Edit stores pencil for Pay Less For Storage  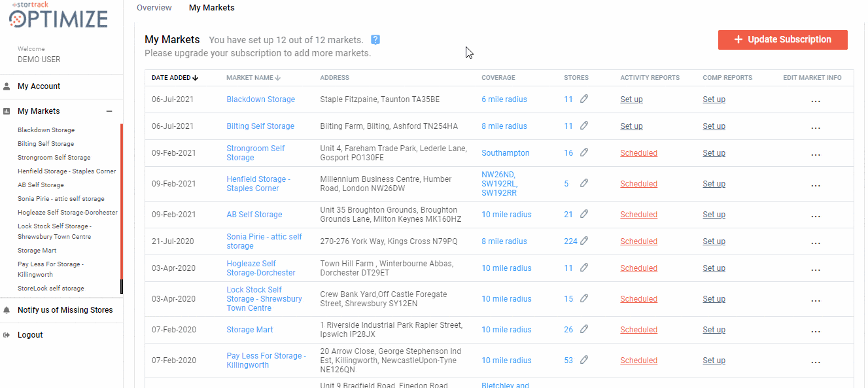tap(584, 360)
